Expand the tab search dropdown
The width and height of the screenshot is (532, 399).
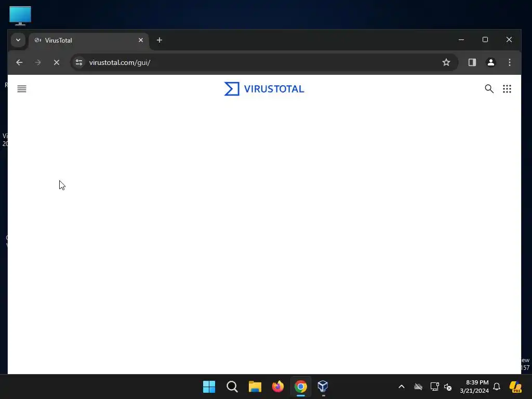click(x=18, y=40)
